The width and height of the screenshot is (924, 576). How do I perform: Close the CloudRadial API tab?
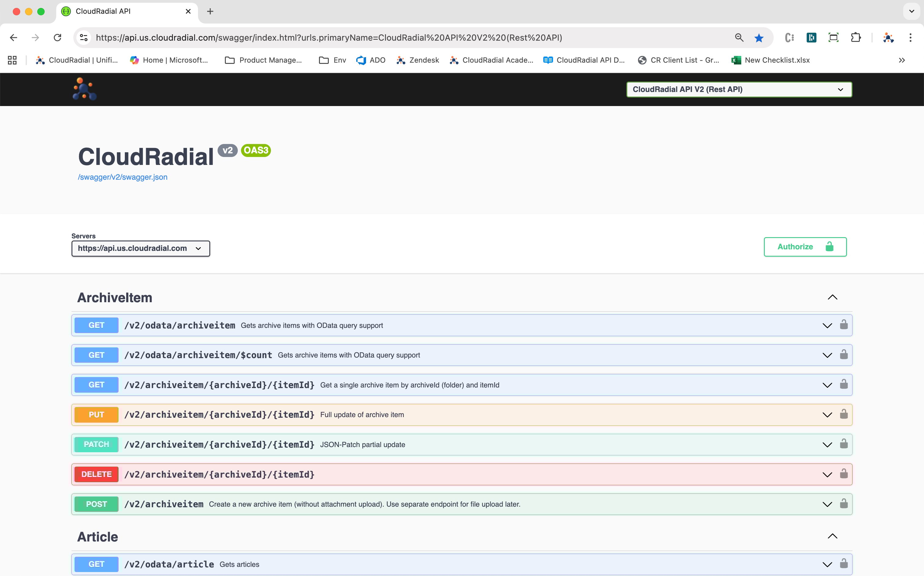click(188, 11)
